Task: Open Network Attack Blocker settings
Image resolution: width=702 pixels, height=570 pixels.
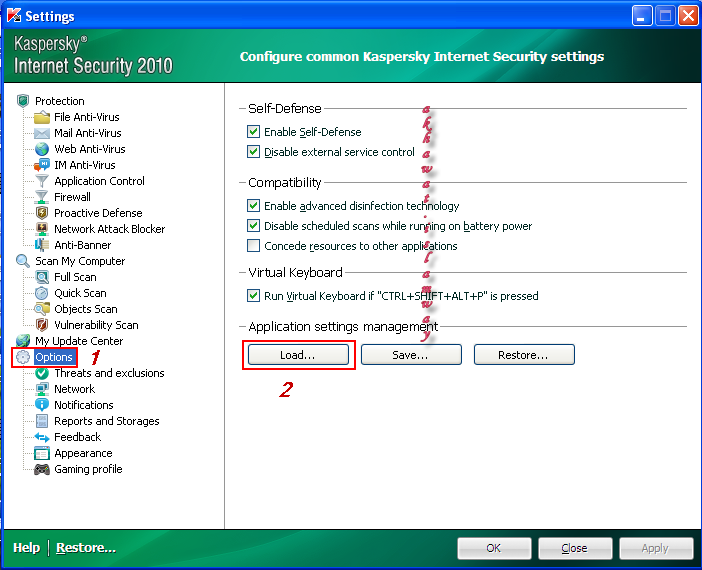Action: pos(110,229)
